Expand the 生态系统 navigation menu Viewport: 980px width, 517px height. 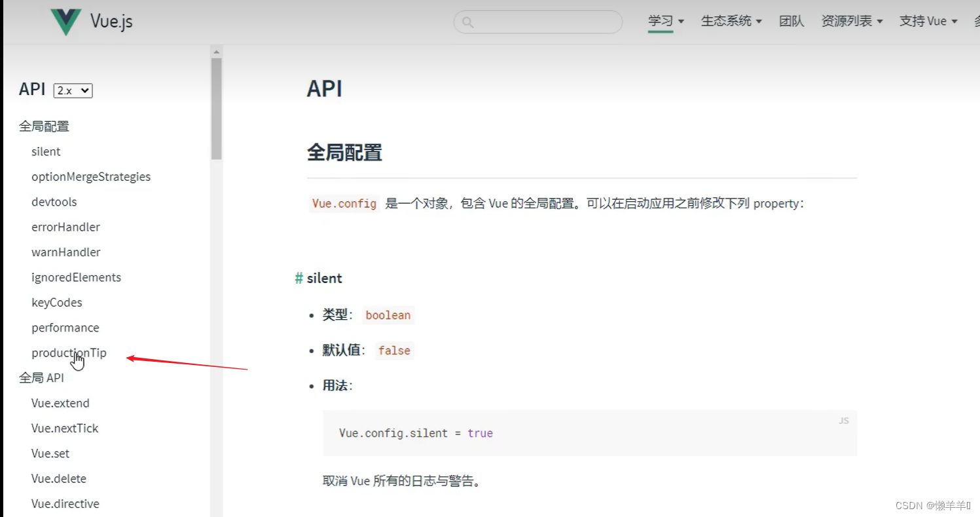tap(731, 21)
